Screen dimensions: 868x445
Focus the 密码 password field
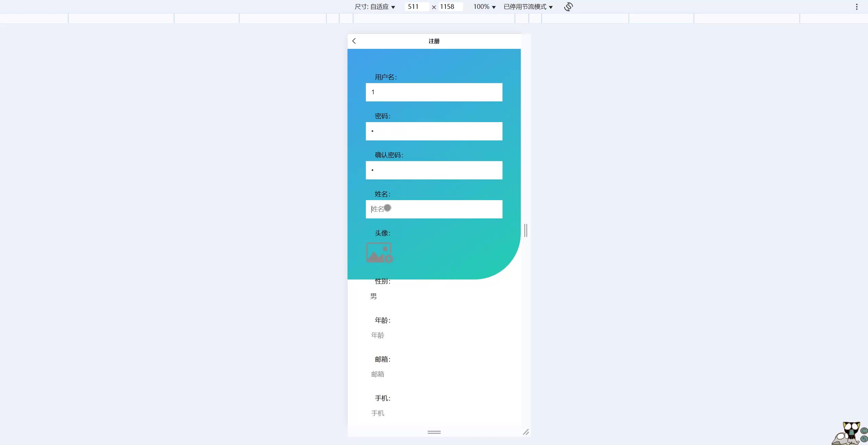(x=434, y=131)
